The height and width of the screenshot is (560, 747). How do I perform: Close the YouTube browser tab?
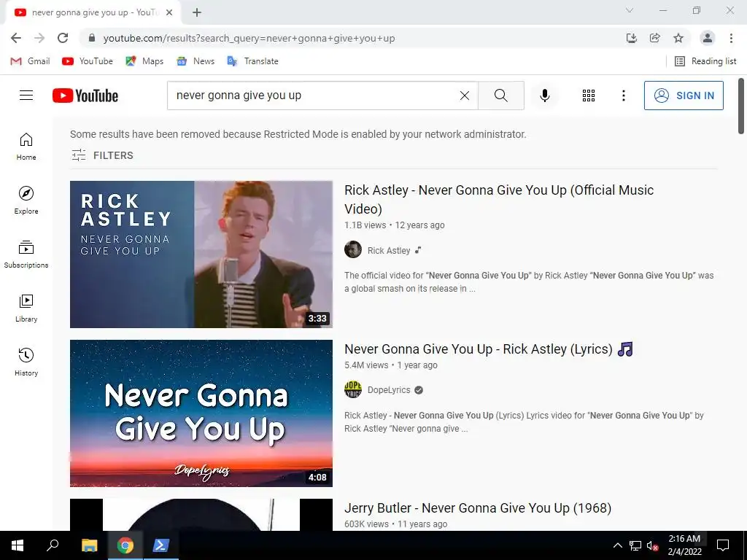click(169, 12)
